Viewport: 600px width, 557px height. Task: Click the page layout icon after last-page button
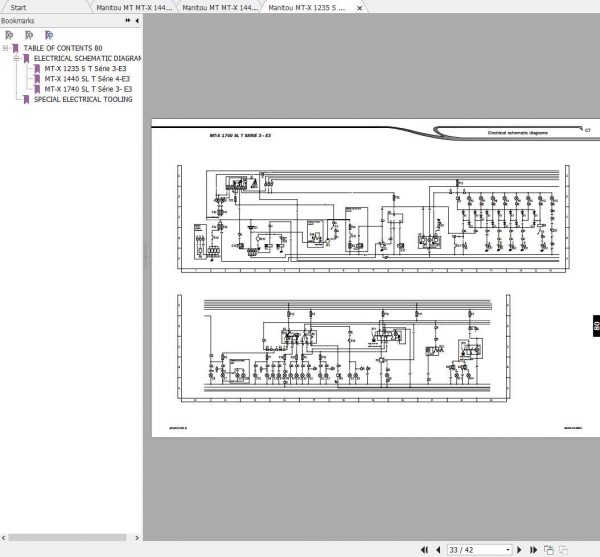point(549,550)
